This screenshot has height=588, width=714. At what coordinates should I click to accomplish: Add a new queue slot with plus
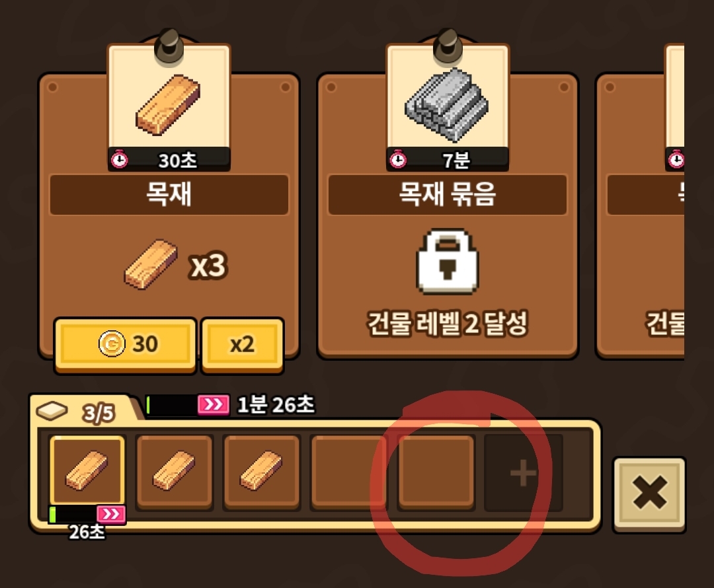click(523, 473)
